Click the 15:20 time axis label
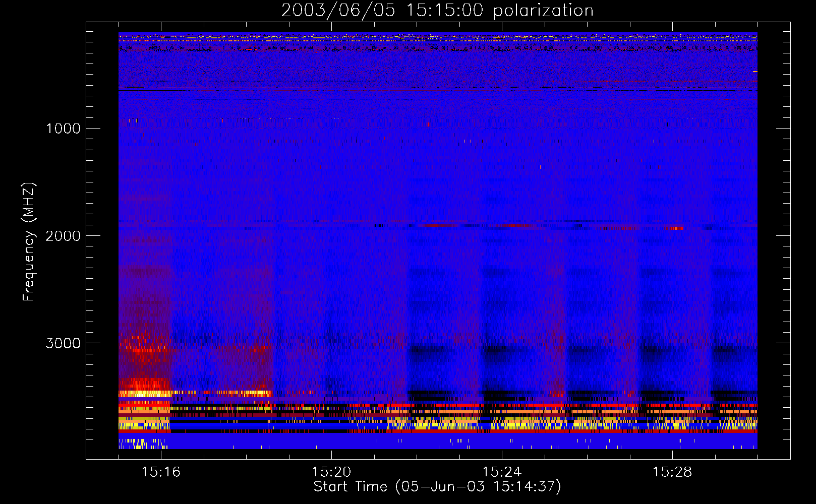This screenshot has width=816, height=504. 331,472
